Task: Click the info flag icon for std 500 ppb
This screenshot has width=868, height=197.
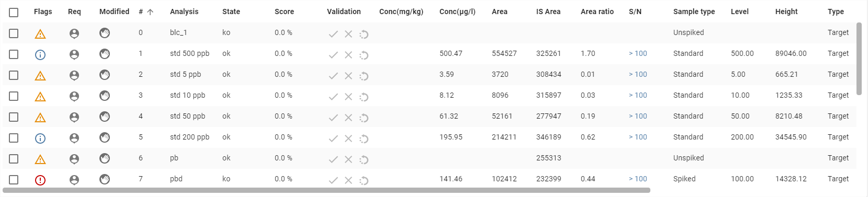Action: point(40,55)
